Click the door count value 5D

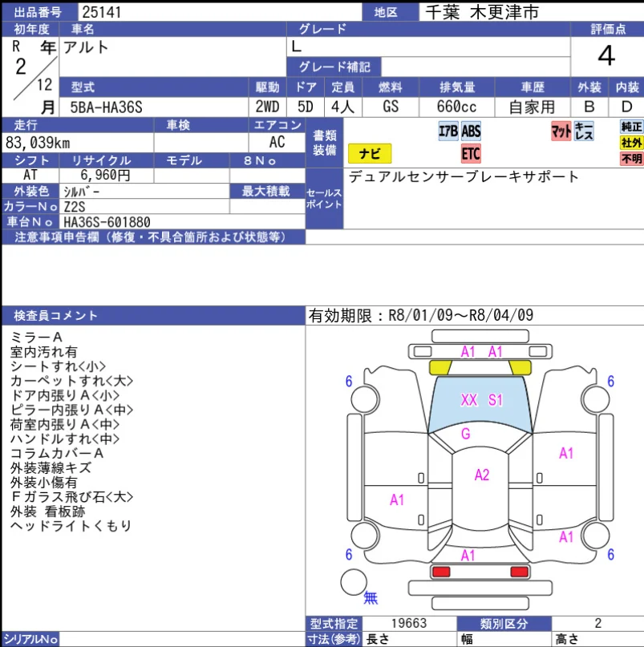coord(306,107)
